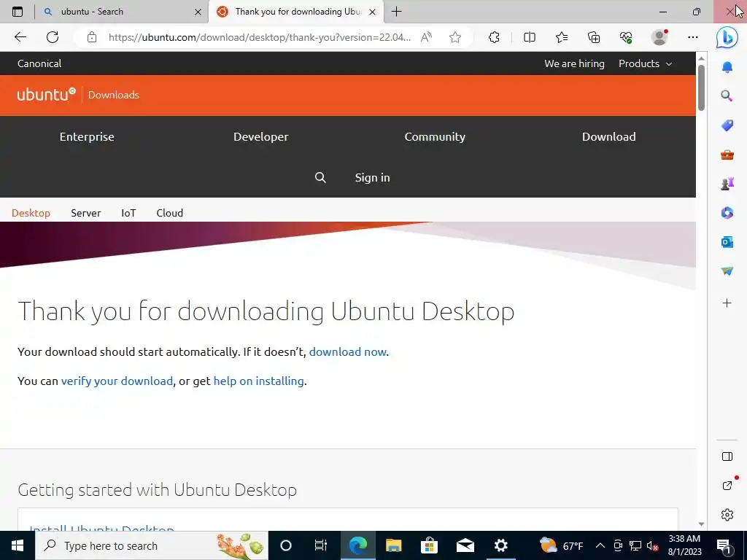Show hidden system tray icons
The height and width of the screenshot is (560, 747).
(x=600, y=545)
